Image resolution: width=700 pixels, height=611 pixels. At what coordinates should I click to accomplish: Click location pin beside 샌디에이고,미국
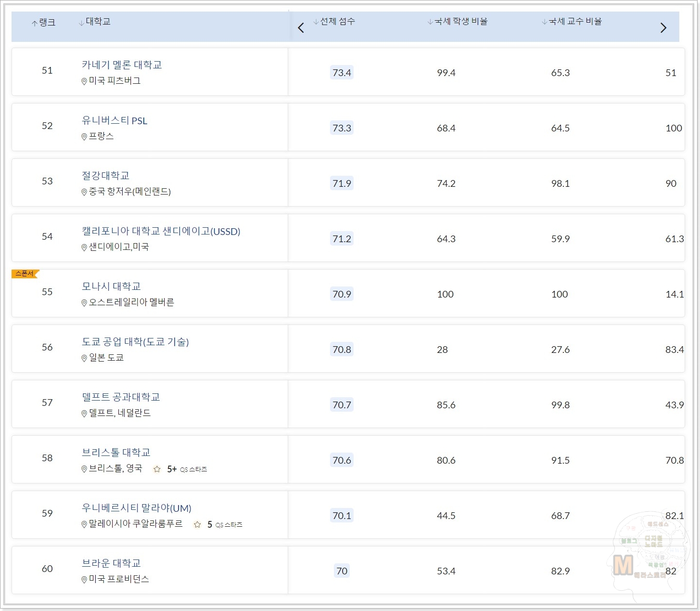(84, 247)
